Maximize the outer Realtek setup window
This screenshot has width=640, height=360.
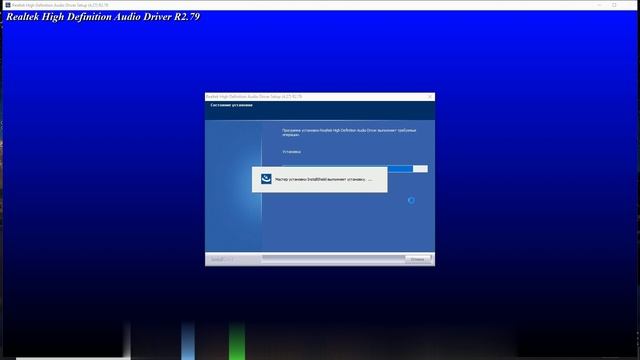point(614,5)
